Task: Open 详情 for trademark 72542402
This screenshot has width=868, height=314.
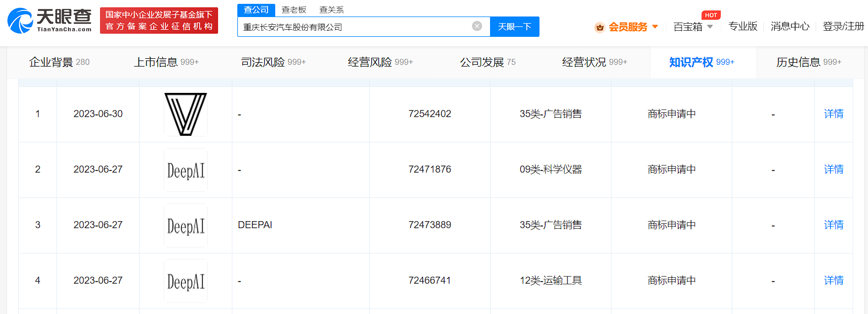Action: point(833,114)
